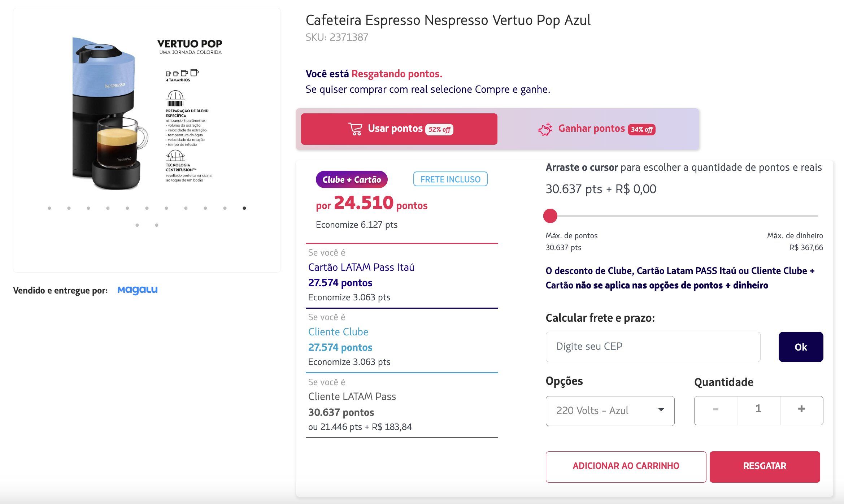Click ADICIONAR AO CARRINHO button
Viewport: 844px width, 504px height.
click(x=626, y=466)
